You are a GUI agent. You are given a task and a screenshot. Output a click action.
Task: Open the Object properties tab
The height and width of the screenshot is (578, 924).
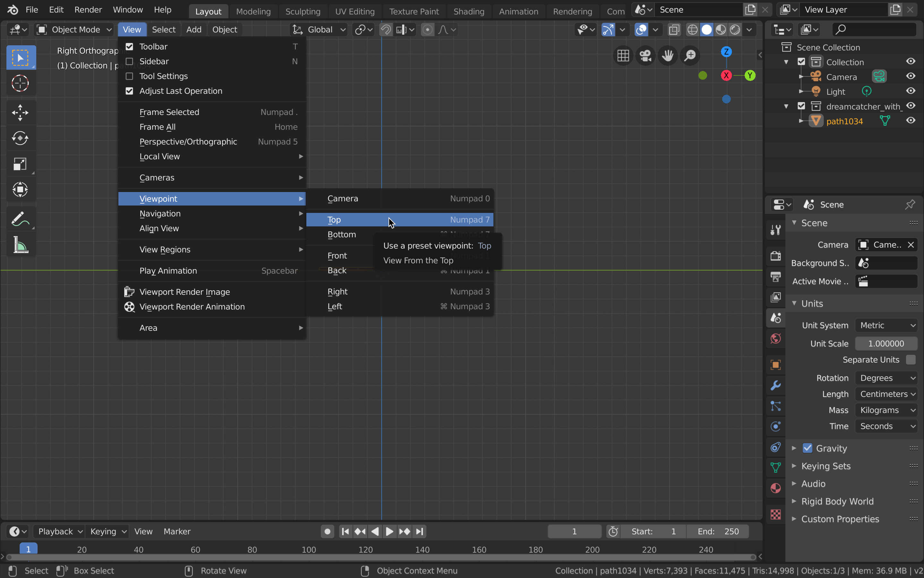click(775, 365)
